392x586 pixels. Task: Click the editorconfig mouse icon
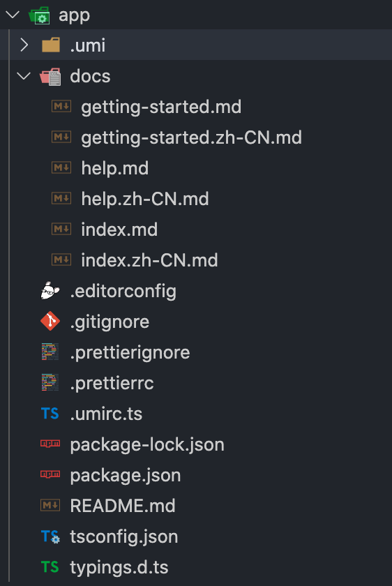point(50,291)
